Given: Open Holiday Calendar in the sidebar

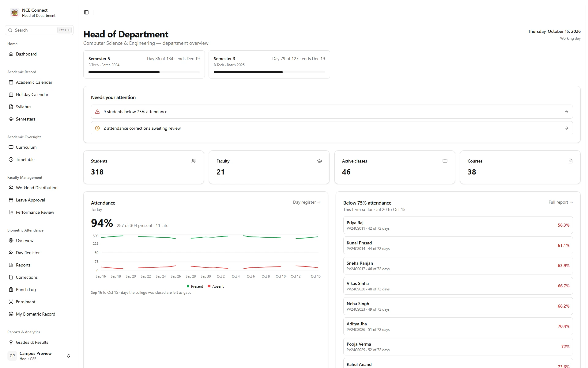Looking at the screenshot, I should [x=39, y=94].
